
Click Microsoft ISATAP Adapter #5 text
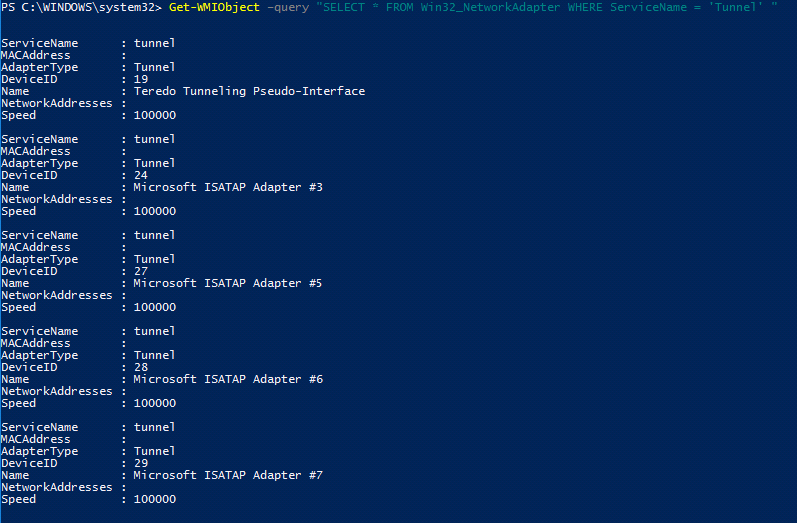click(228, 283)
